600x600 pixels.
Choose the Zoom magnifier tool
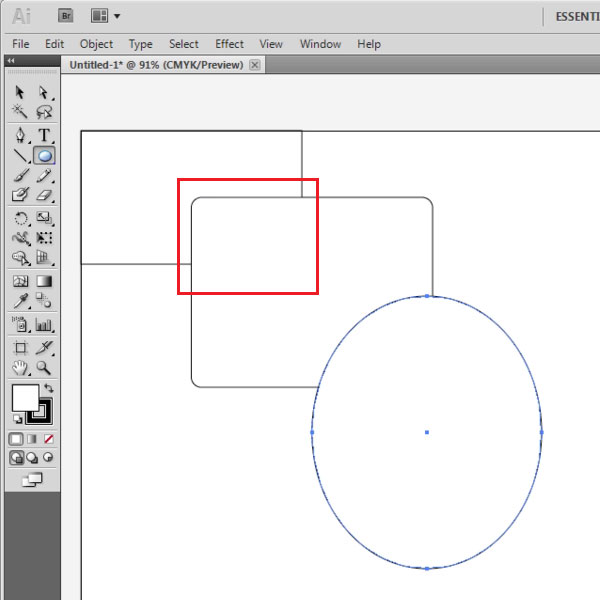tap(44, 368)
